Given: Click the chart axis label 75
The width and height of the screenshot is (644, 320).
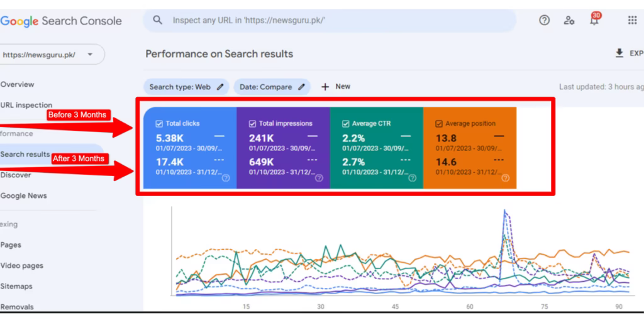Looking at the screenshot, I should 545,306.
